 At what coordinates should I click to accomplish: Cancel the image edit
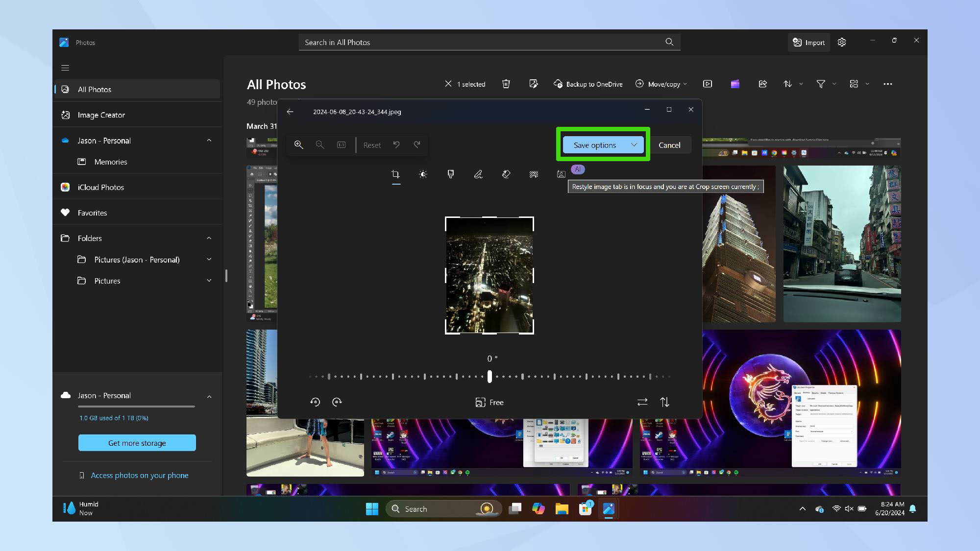[x=669, y=145]
